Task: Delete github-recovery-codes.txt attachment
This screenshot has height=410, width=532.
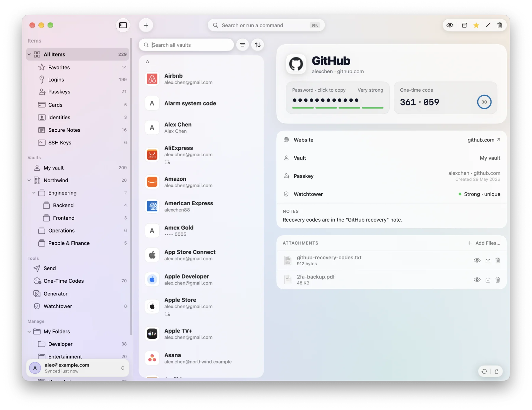Action: pos(498,260)
